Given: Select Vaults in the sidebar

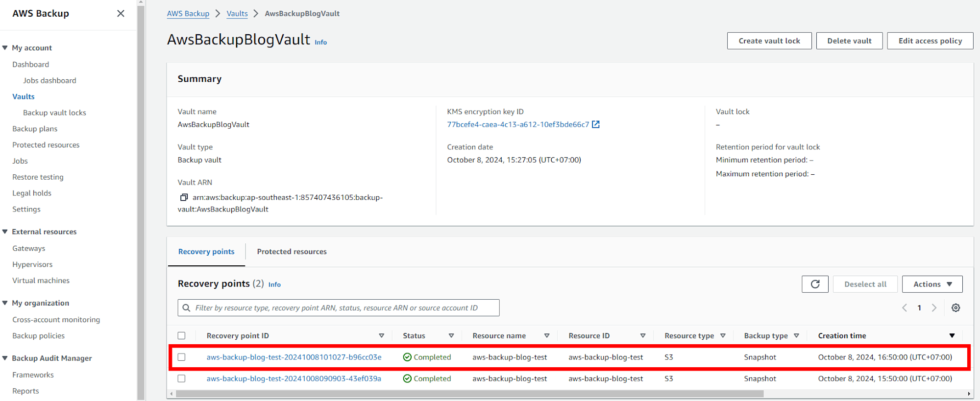Looking at the screenshot, I should tap(24, 97).
